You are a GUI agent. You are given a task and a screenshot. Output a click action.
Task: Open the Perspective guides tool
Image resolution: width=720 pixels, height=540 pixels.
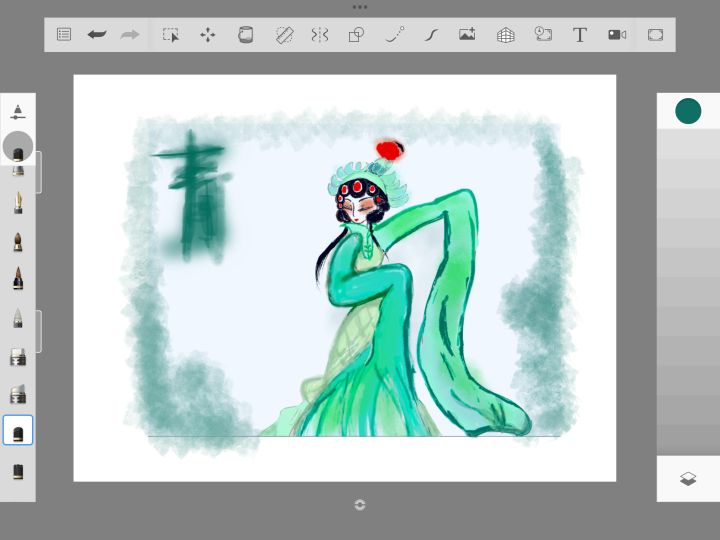(x=506, y=34)
